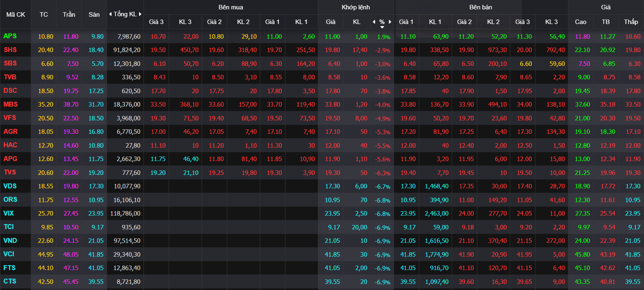
Task: Open the AGR ticker
Action: (11, 131)
